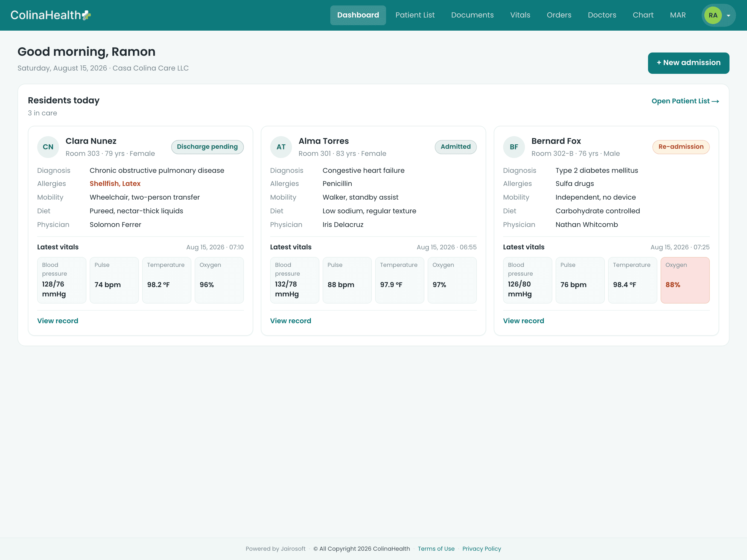
Task: Click the Chronic obstructive pulmonary disease diagnosis
Action: pos(157,171)
